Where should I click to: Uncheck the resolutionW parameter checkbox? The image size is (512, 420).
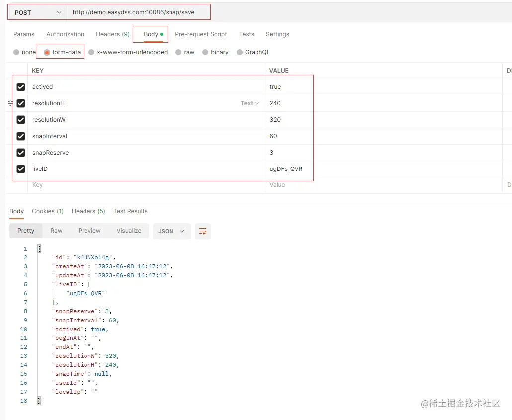point(21,119)
